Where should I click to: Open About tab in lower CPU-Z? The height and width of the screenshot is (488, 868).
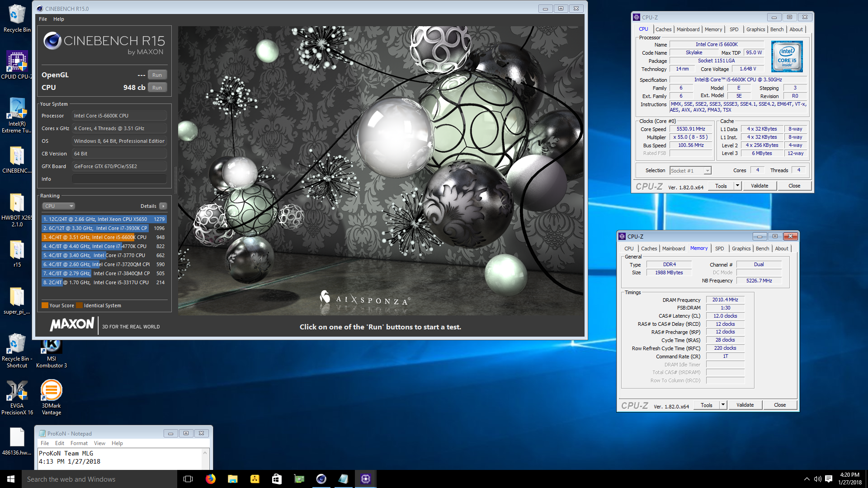782,249
